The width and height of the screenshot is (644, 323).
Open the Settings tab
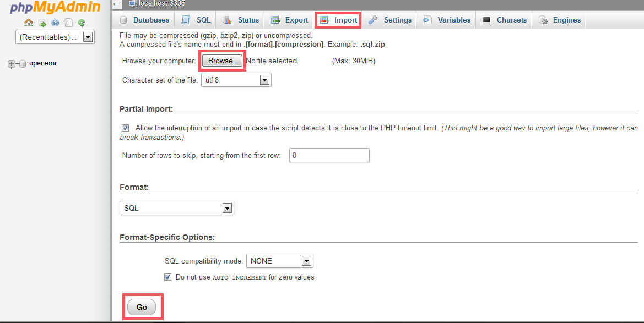(x=390, y=20)
